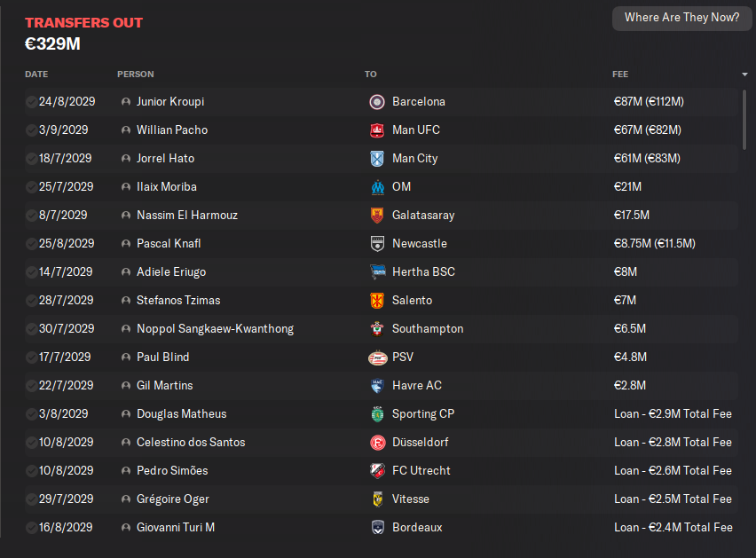
Task: Sort by the TO column header
Action: [x=370, y=75]
